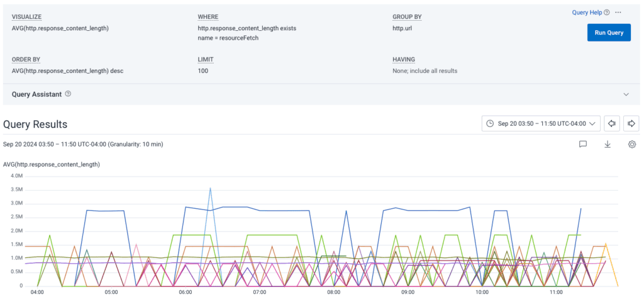
Task: Click the Run Query button
Action: 608,33
